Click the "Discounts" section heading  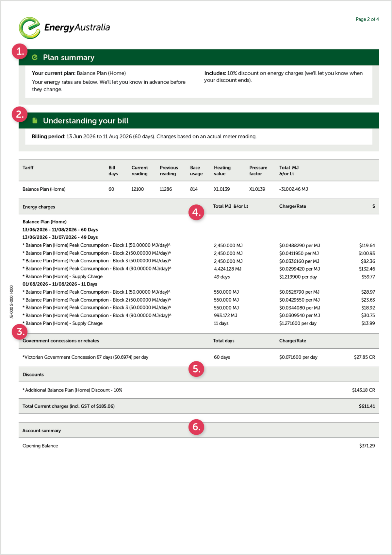pyautogui.click(x=33, y=374)
